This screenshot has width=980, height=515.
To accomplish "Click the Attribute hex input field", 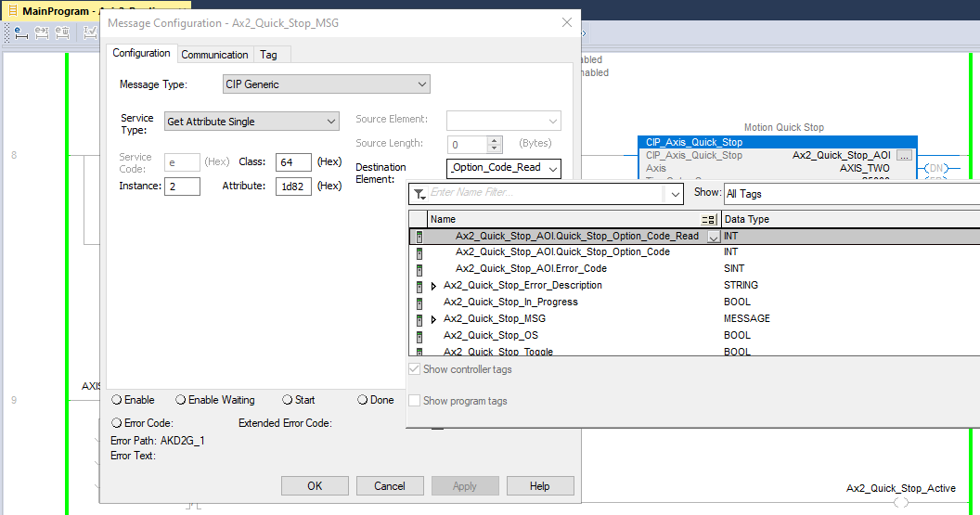I will 293,187.
